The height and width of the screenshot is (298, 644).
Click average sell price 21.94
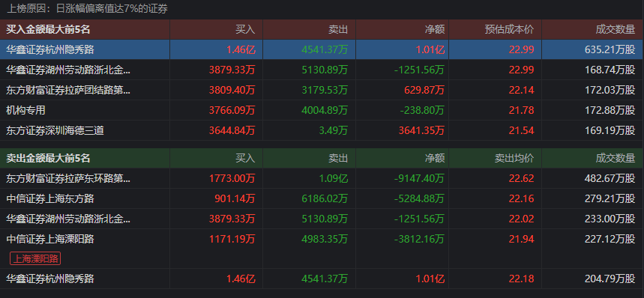(522, 239)
